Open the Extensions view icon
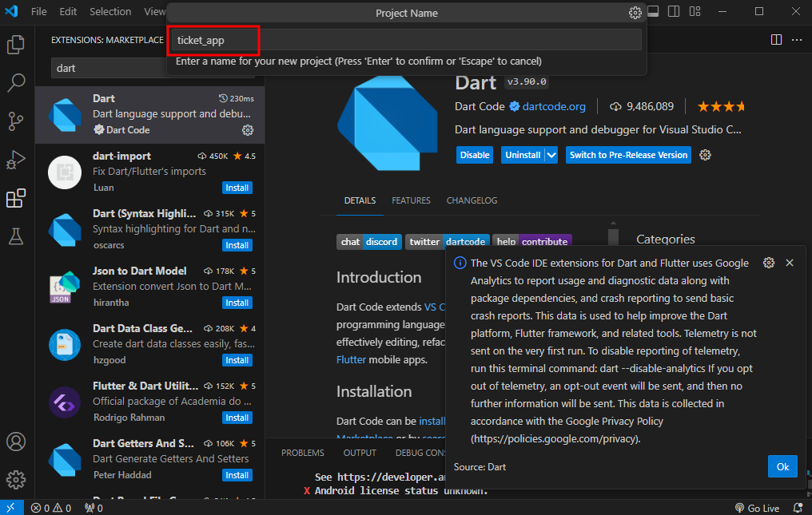 pyautogui.click(x=15, y=198)
